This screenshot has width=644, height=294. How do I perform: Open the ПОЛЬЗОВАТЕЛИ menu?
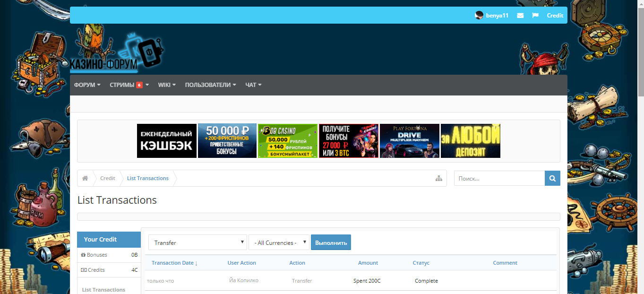pyautogui.click(x=210, y=85)
